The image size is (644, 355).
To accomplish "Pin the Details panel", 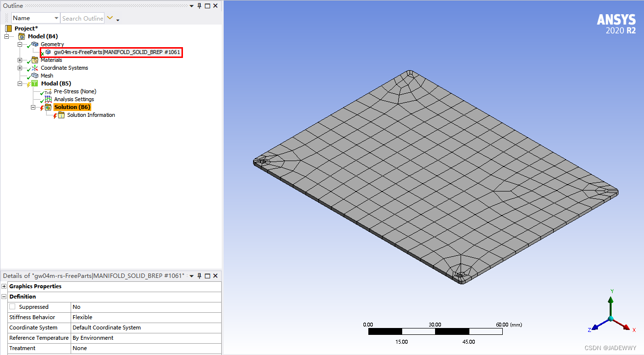I will 198,275.
